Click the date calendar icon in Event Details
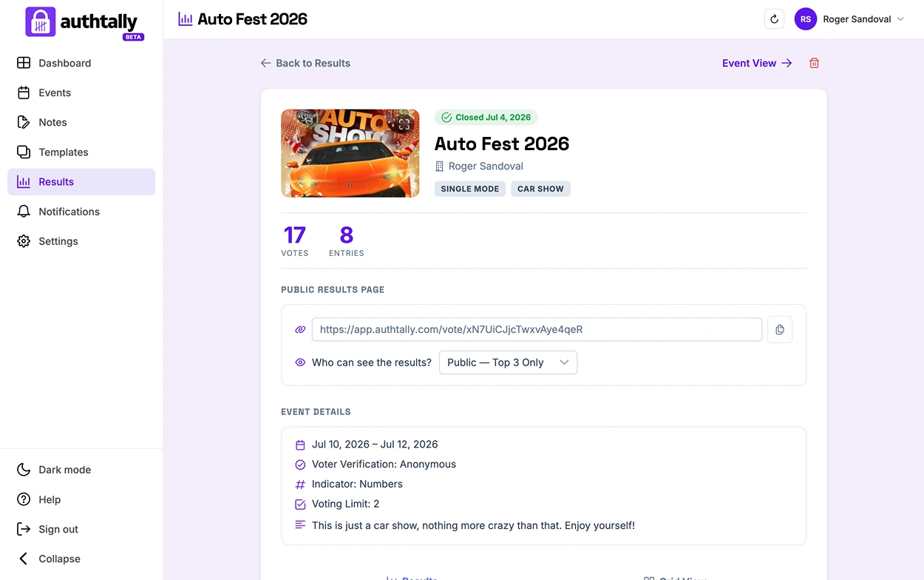 pos(300,445)
